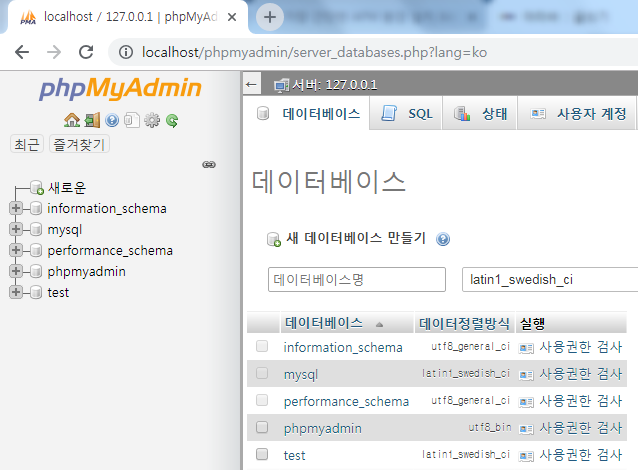Check the test row checkbox
The height and width of the screenshot is (470, 638).
[x=262, y=454]
